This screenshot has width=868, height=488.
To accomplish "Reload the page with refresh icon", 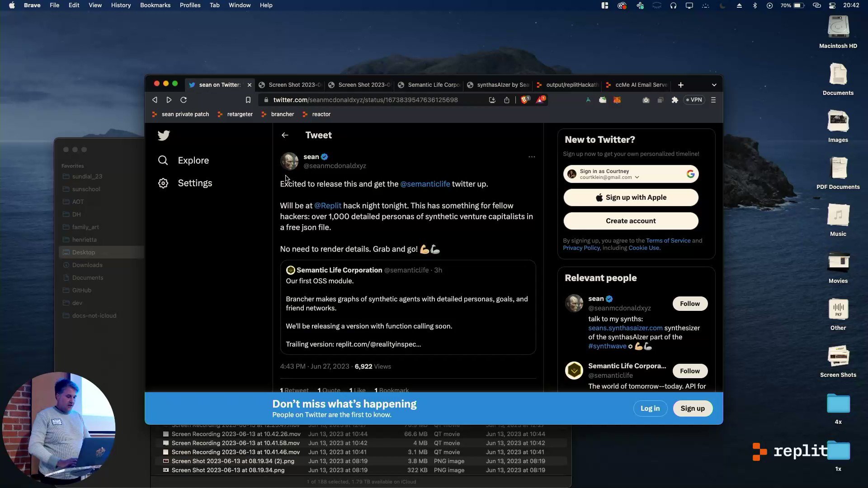I will pos(184,100).
